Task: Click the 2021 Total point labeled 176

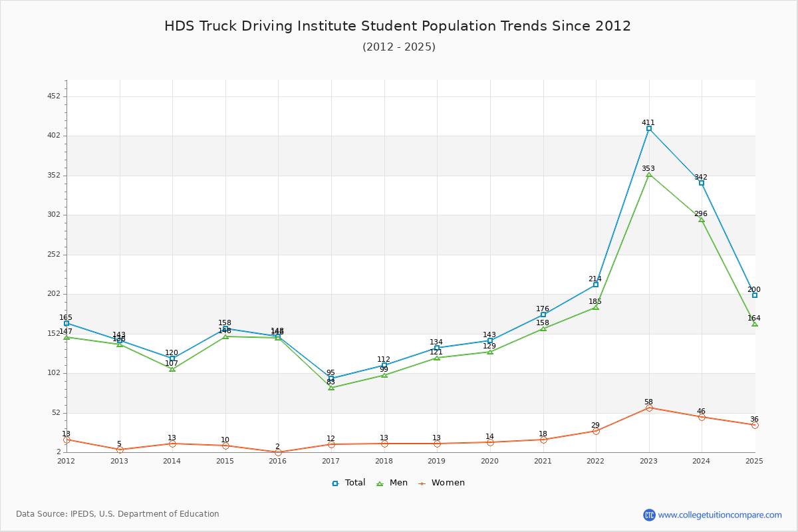Action: tap(543, 315)
